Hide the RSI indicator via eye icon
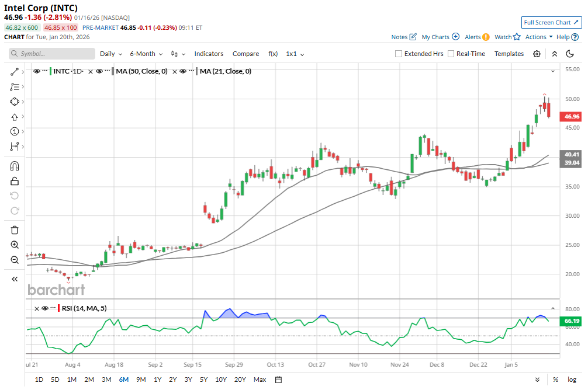Image resolution: width=588 pixels, height=390 pixels. coord(45,308)
